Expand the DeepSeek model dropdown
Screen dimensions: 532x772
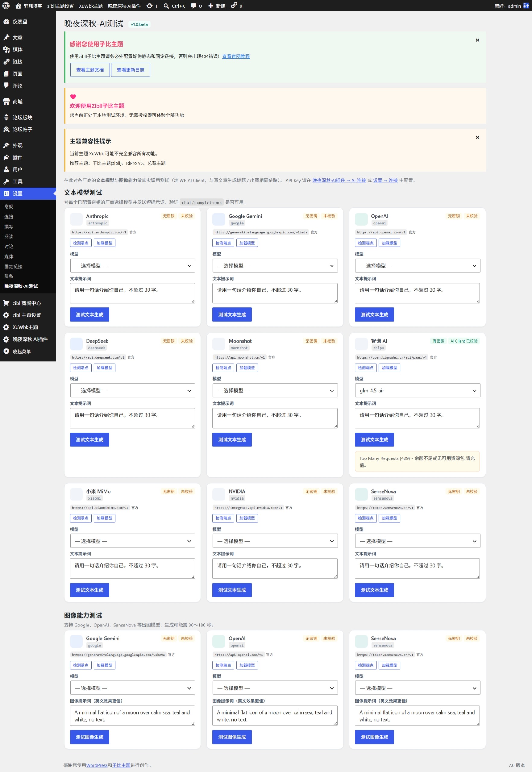tap(133, 390)
